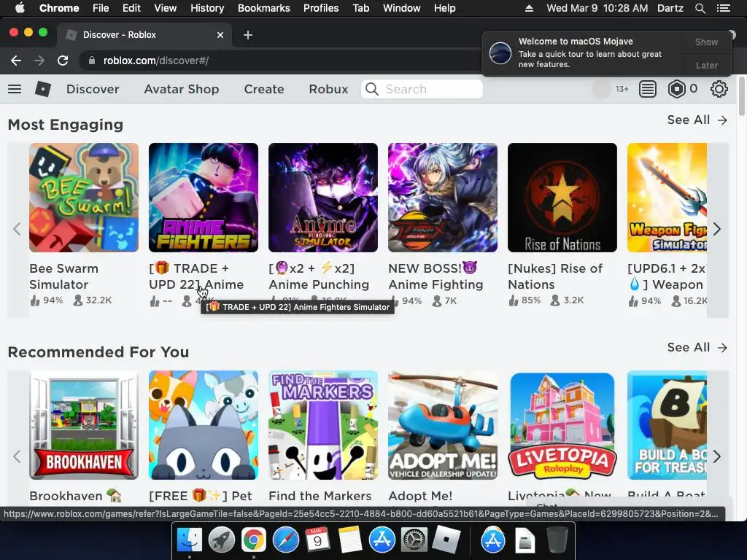Open Notification Center from menu bar

pyautogui.click(x=724, y=8)
